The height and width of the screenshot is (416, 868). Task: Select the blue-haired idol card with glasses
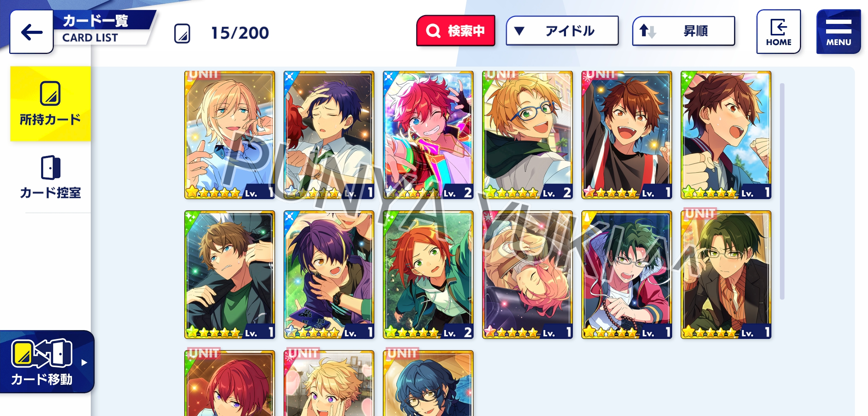tap(428, 383)
